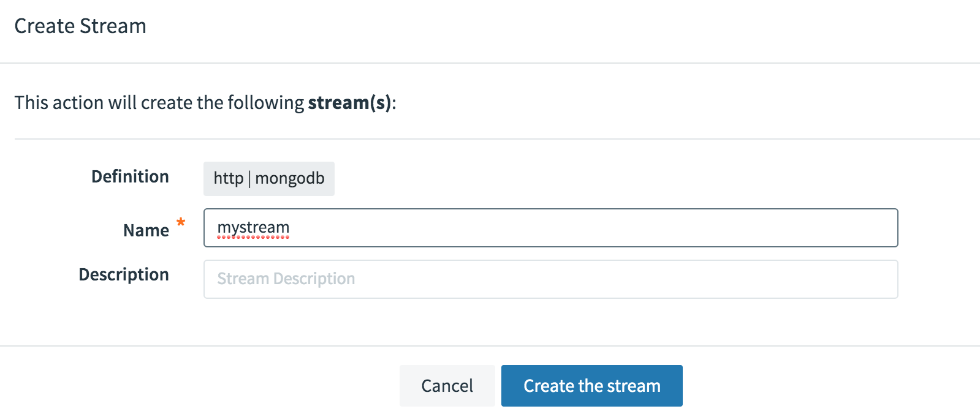Click the Description field label
This screenshot has width=980, height=417.
[x=124, y=274]
